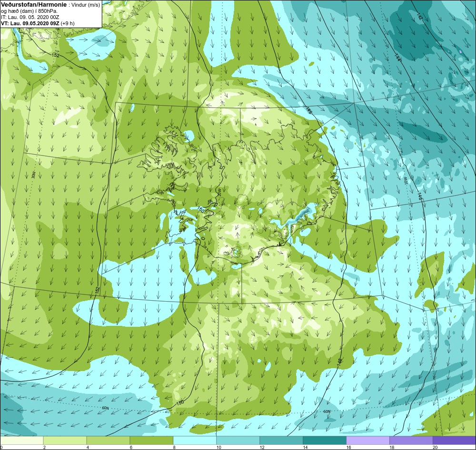Viewport: 476px width, 450px height.
Task: Pick the light teal 10–12 m/s legend swatch
Action: (x=238, y=440)
